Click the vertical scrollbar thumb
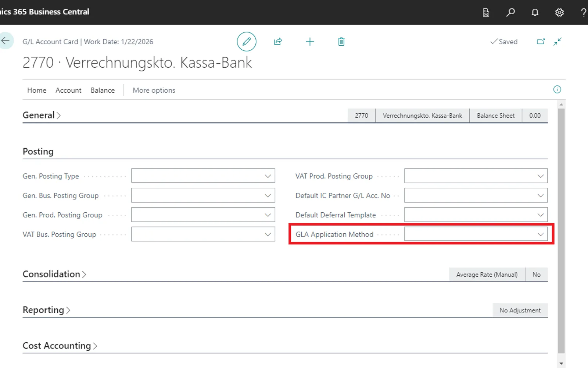 click(561, 231)
